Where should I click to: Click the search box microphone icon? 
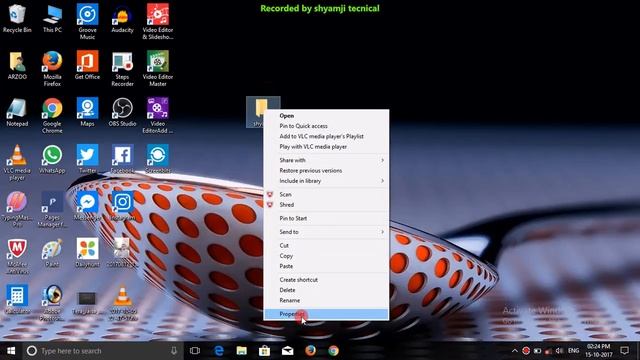pyautogui.click(x=174, y=351)
